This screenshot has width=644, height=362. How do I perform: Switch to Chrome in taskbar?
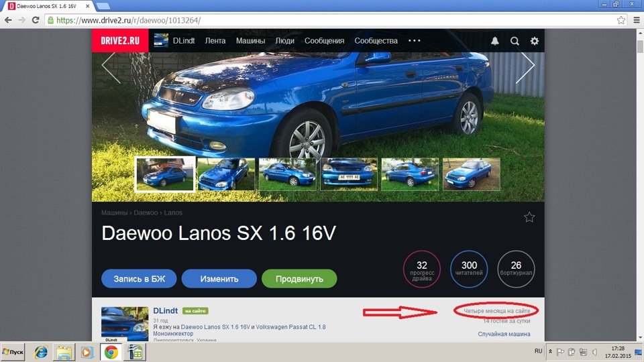coord(111,352)
